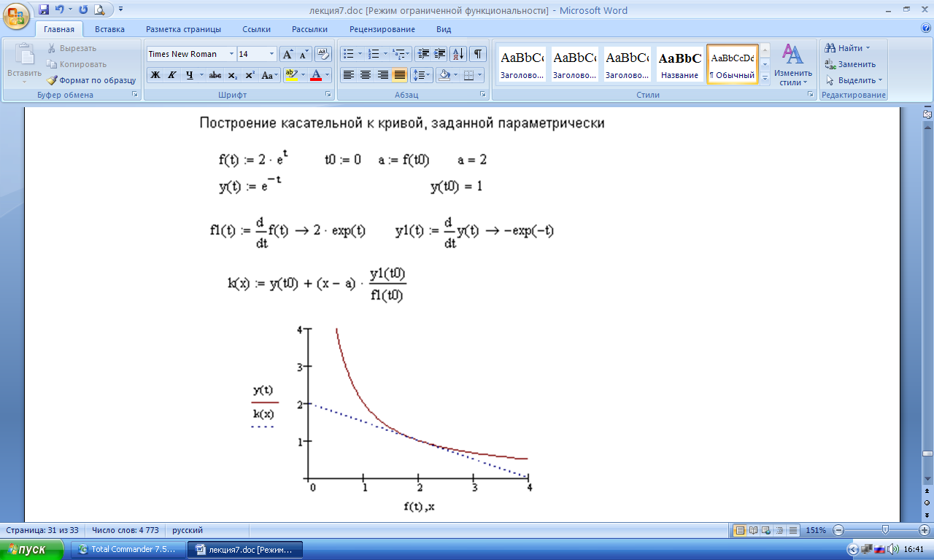Open the Рассылки tab
Image resolution: width=934 pixels, height=560 pixels.
[x=309, y=29]
